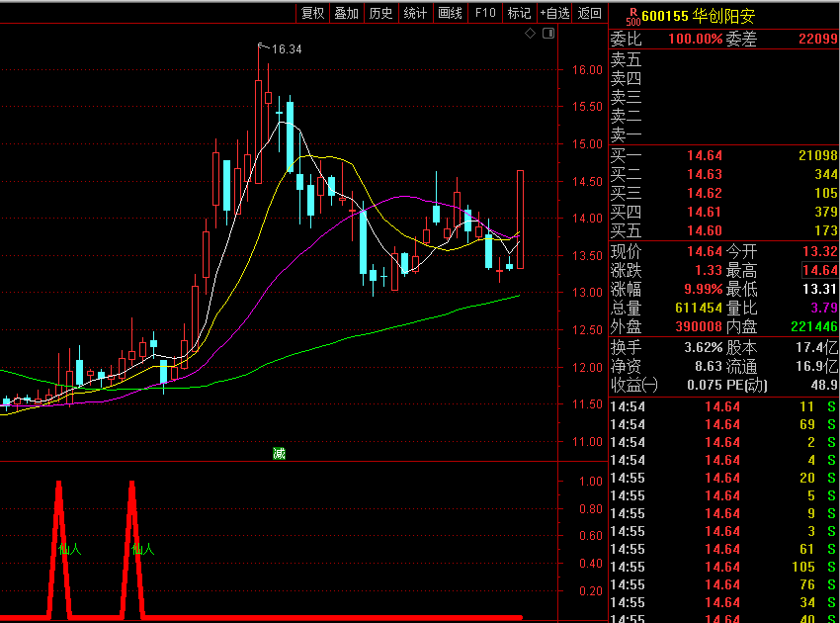Click 买三 price 14.62
840x623 pixels.
point(705,193)
